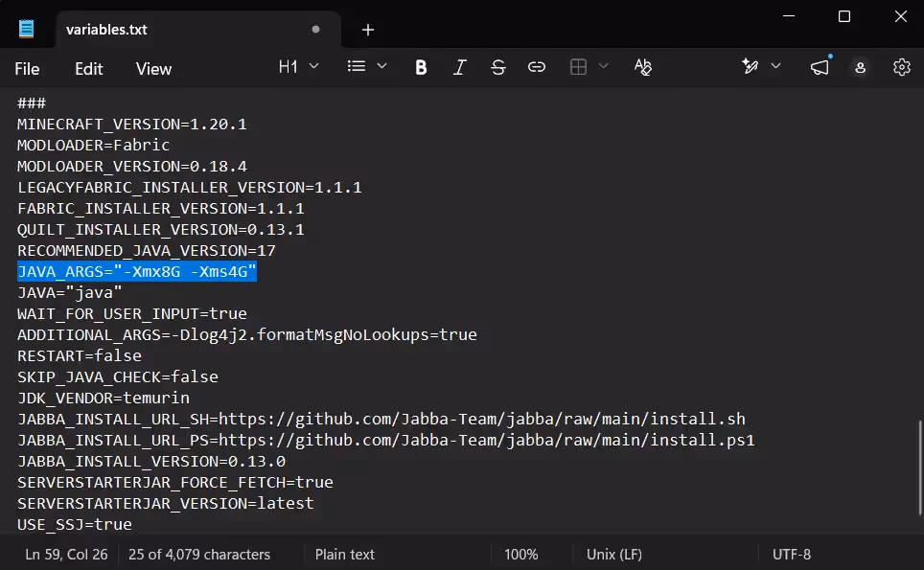Image resolution: width=924 pixels, height=570 pixels.
Task: Click the RESTART=false line
Action: click(x=80, y=355)
